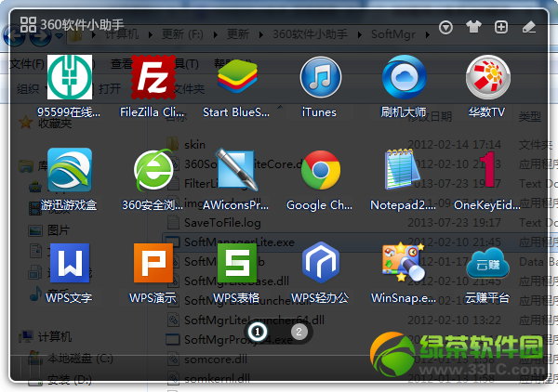The width and height of the screenshot is (558, 392).
Task: Switch to launcher page 1
Action: coord(258,332)
